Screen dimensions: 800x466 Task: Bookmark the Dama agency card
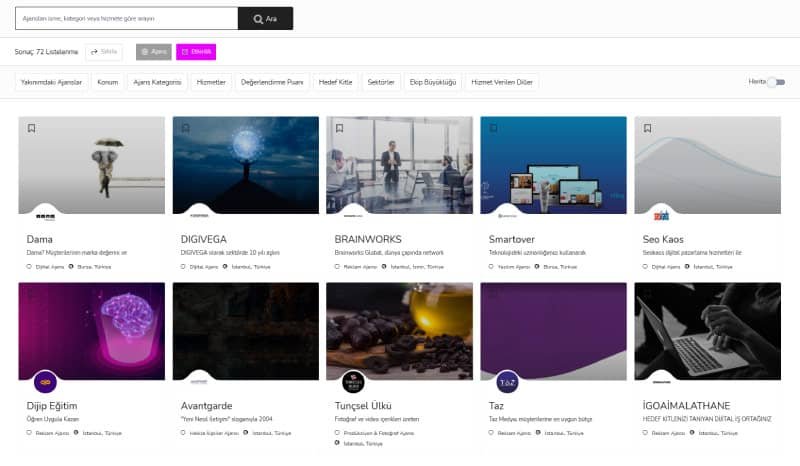(32, 128)
